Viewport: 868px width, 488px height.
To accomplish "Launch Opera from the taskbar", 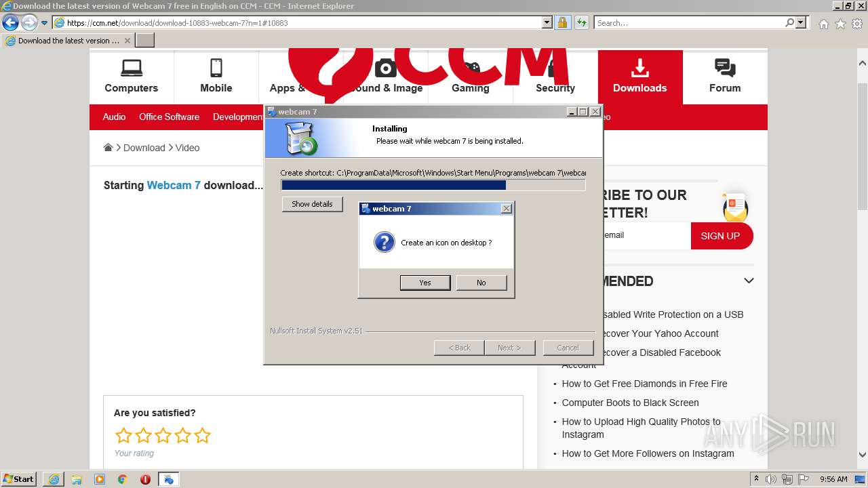I will point(145,479).
